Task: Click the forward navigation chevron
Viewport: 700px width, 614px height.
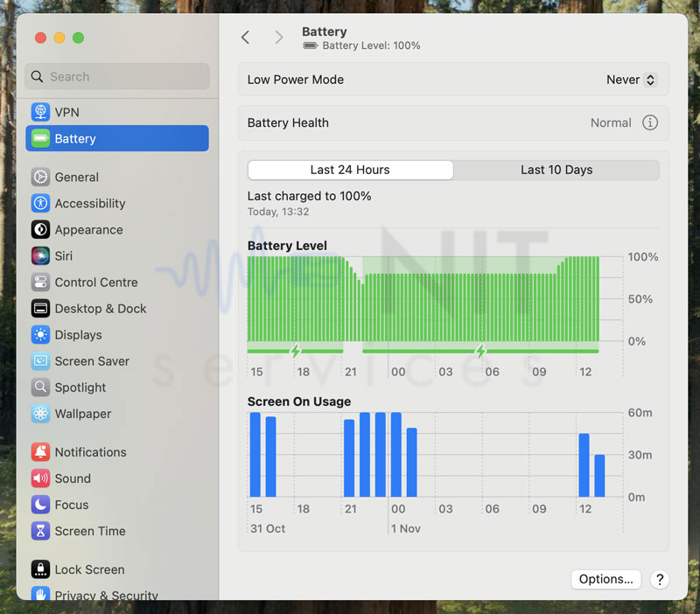Action: point(278,38)
